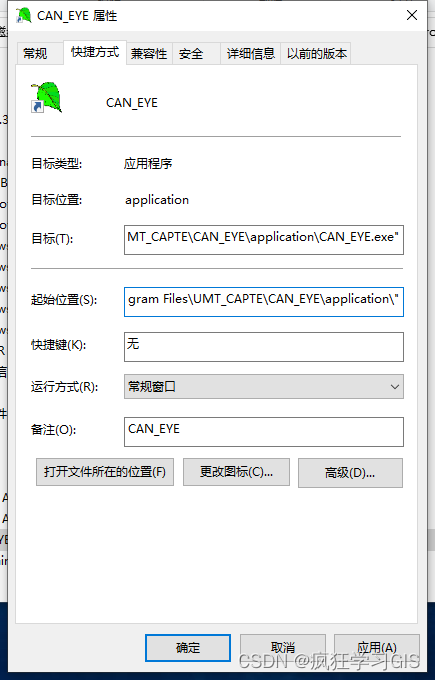Focus the 快捷键(K) field showing 无

click(264, 347)
